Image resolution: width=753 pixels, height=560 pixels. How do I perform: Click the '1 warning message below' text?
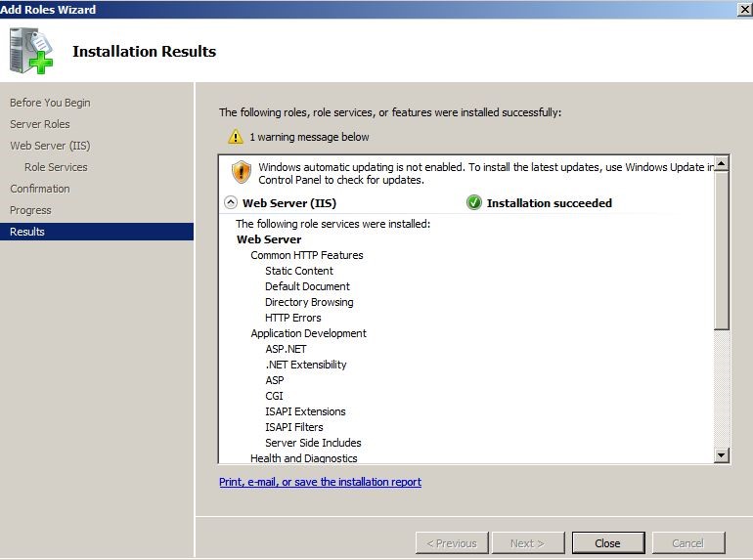309,137
